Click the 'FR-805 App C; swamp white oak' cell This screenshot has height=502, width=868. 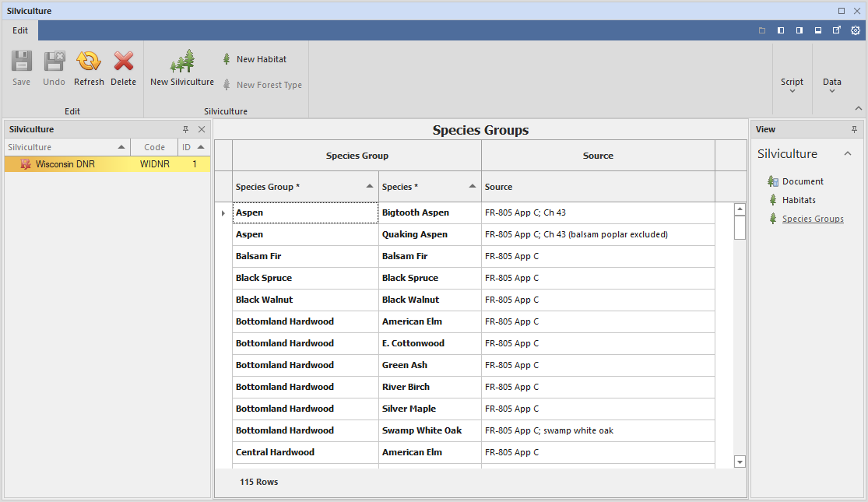599,430
